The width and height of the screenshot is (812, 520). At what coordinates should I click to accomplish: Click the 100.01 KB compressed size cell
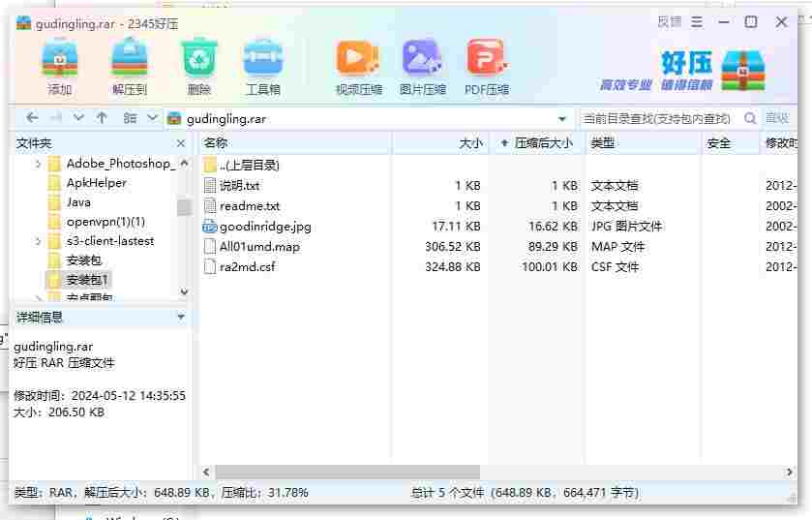550,266
